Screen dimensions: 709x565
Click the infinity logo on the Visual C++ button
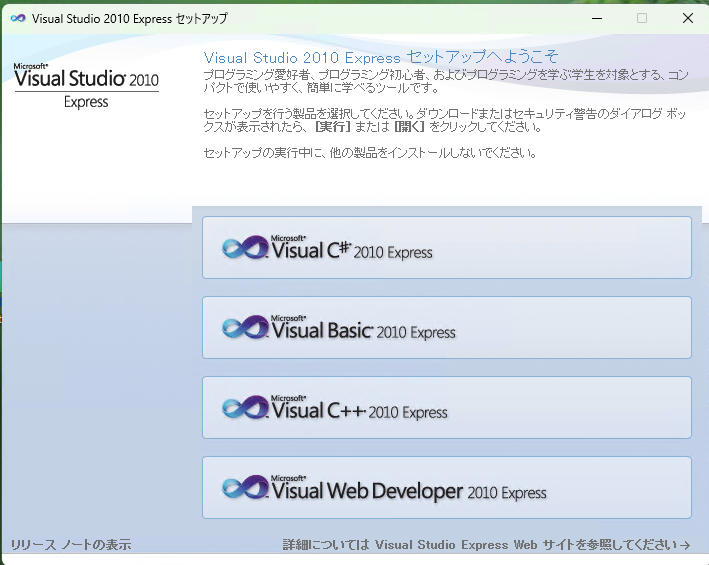point(245,408)
